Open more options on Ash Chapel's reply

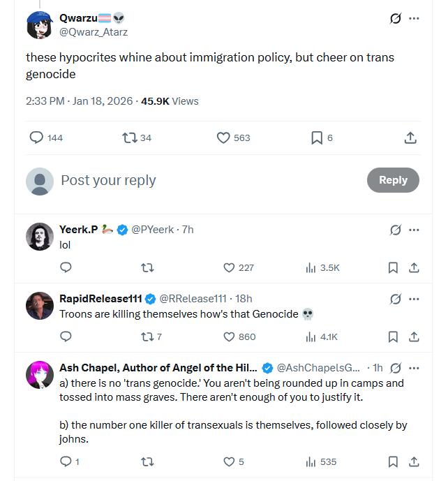click(415, 368)
